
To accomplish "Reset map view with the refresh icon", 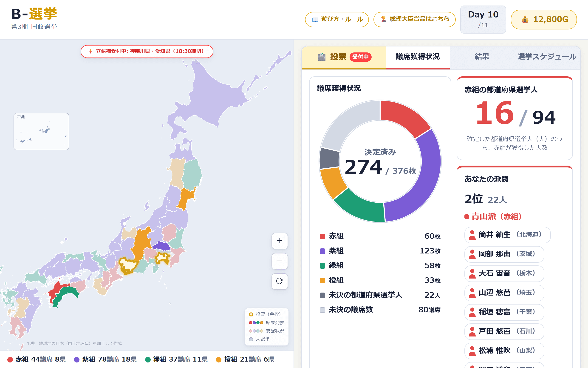I will click(x=280, y=281).
